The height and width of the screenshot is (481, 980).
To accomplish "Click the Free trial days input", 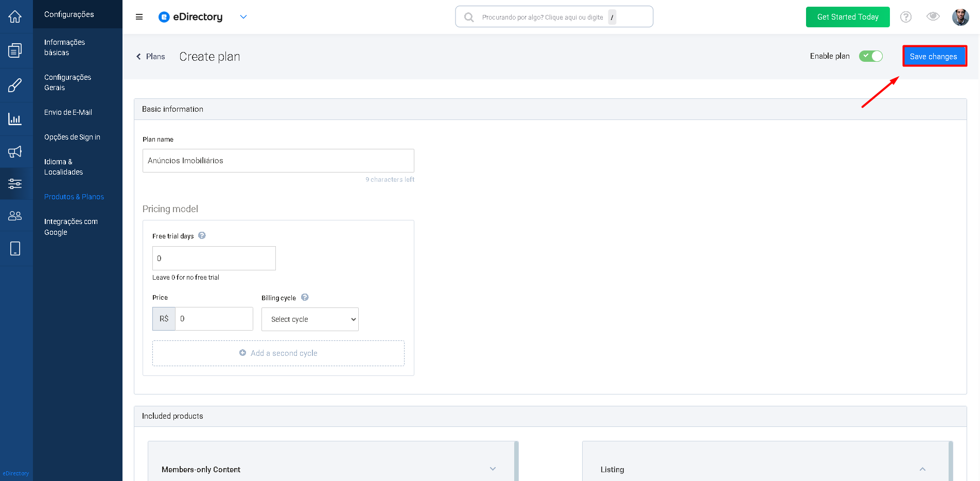I will click(214, 258).
